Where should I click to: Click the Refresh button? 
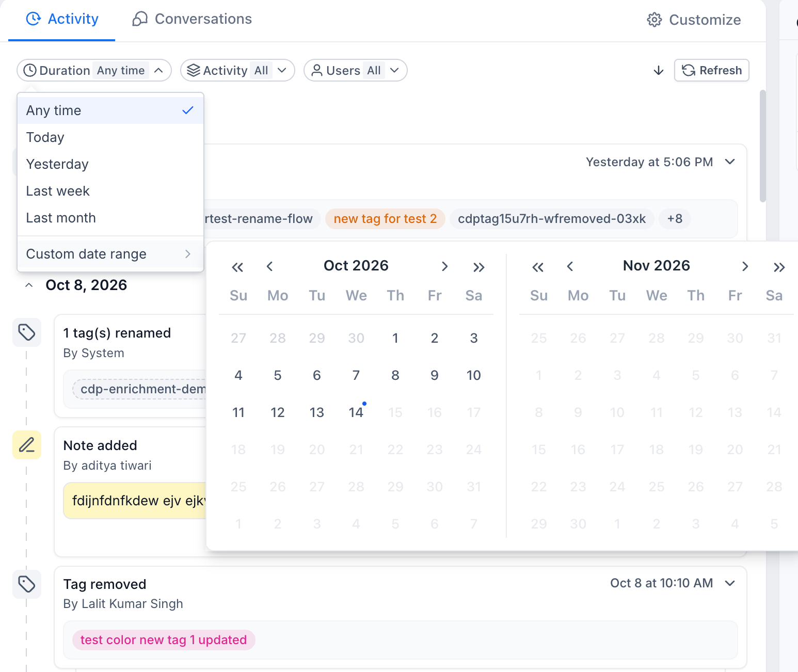tap(712, 70)
